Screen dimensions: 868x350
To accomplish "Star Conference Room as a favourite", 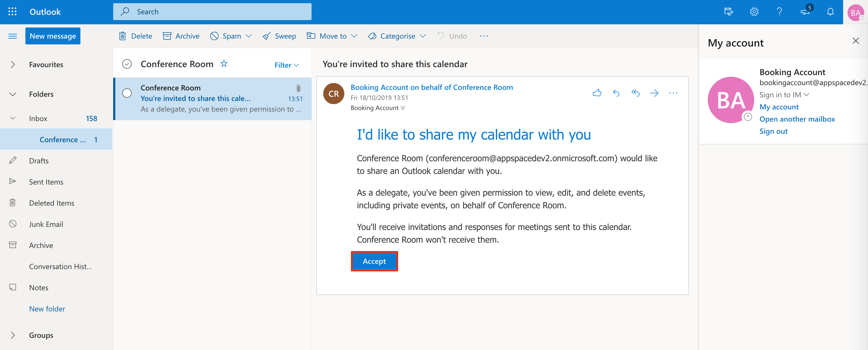I will pos(223,63).
